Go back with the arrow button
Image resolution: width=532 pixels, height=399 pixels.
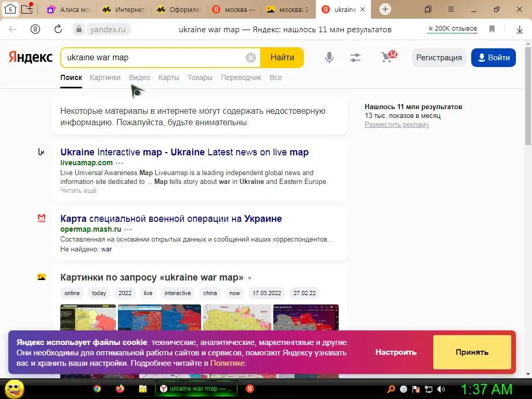click(x=12, y=30)
